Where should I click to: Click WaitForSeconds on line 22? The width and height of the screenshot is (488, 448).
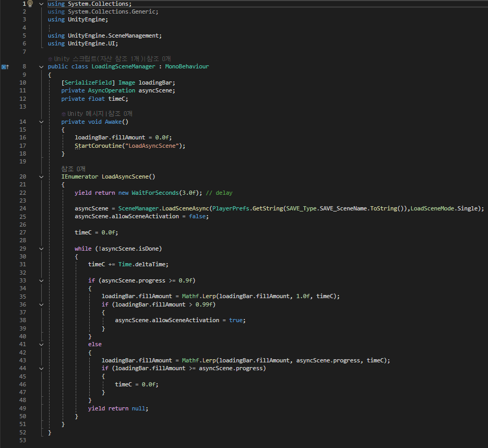(x=155, y=193)
